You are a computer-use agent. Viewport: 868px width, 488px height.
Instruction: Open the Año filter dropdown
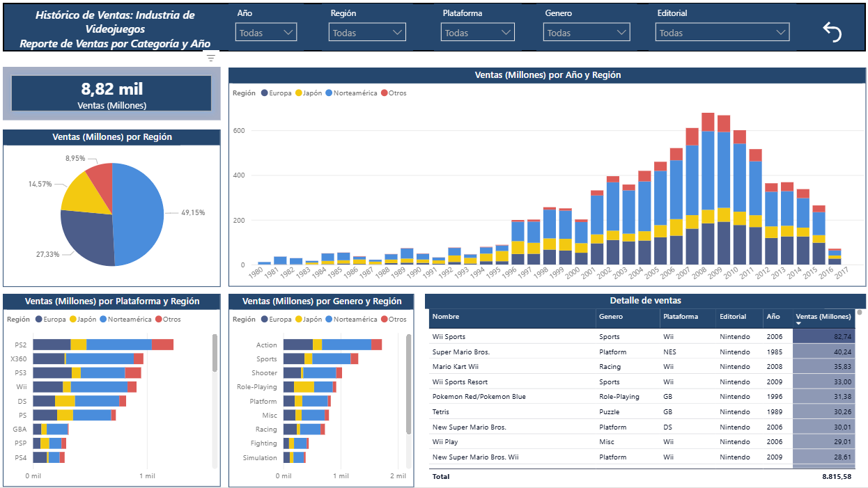click(x=266, y=32)
